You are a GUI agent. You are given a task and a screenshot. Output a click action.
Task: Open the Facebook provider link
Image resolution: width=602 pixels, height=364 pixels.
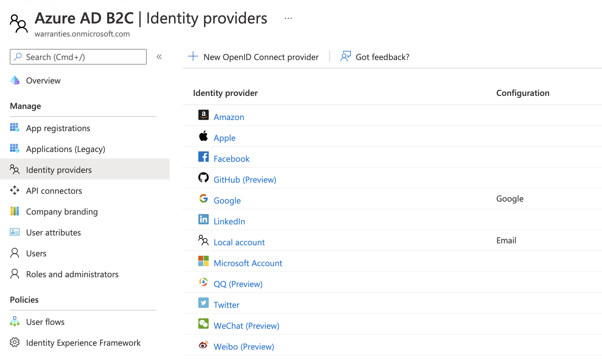tap(232, 159)
